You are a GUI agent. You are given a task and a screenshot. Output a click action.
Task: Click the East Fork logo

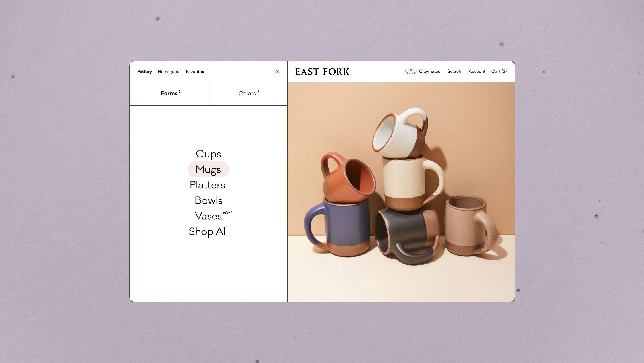(x=322, y=72)
